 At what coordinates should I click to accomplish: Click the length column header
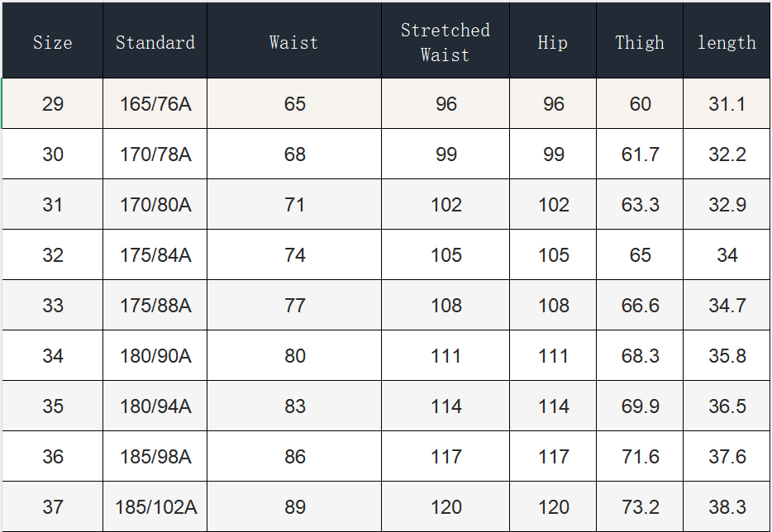pyautogui.click(x=727, y=42)
